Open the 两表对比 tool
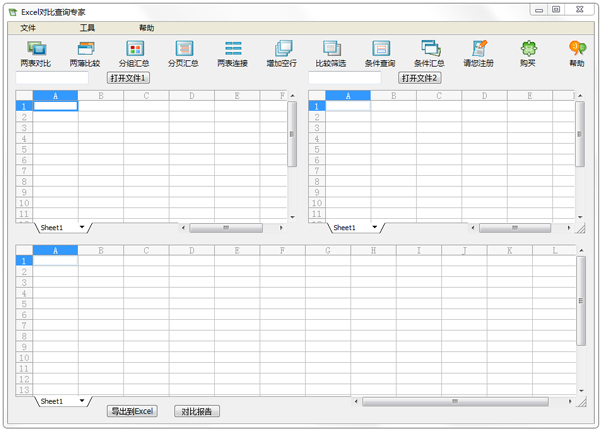Screen dimensions: 600x430 [36, 54]
